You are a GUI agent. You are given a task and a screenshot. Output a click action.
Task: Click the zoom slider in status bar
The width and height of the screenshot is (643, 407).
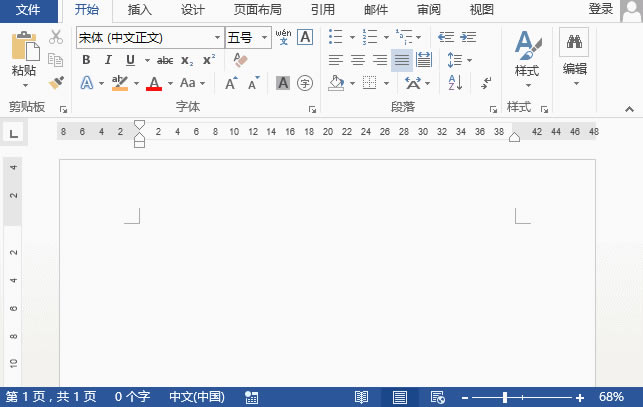522,398
